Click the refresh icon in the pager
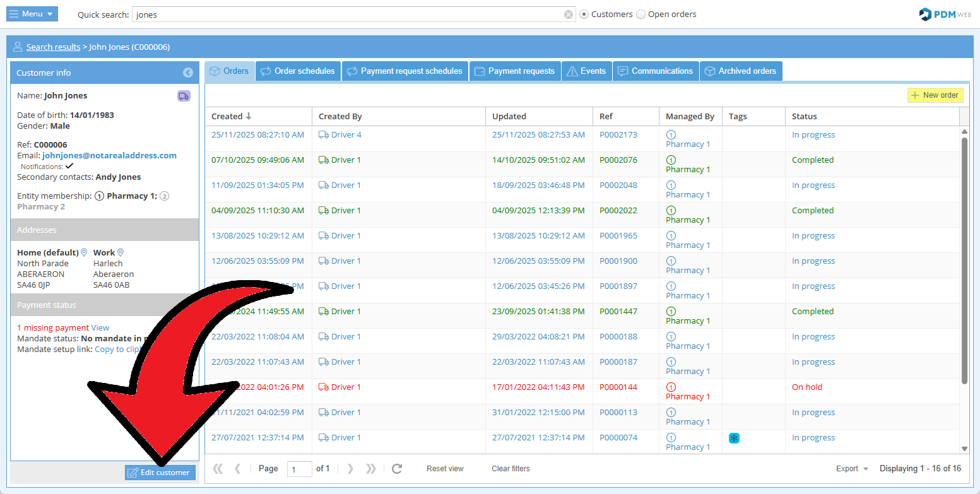Image resolution: width=980 pixels, height=494 pixels. coord(397,469)
